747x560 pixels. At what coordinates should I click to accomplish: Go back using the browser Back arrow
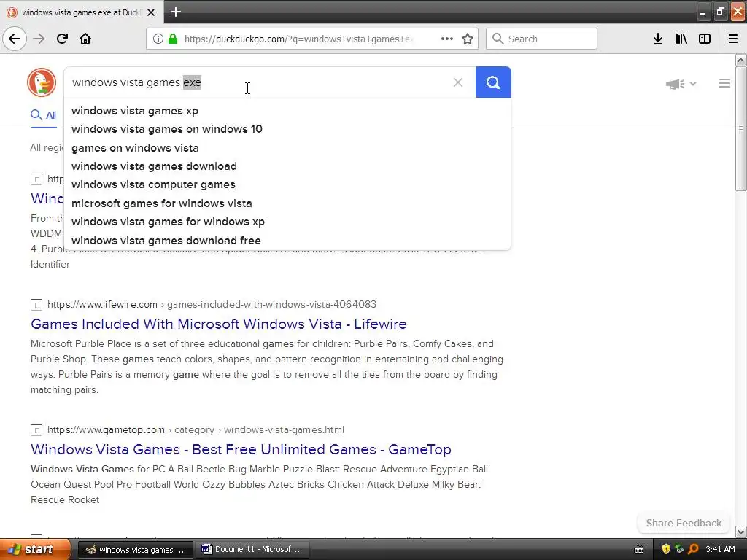click(15, 39)
